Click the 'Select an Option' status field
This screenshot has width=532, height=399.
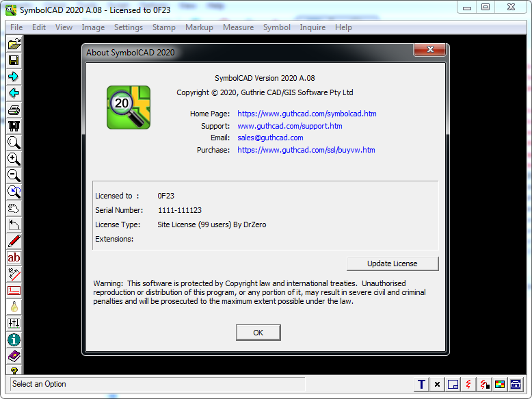click(158, 384)
